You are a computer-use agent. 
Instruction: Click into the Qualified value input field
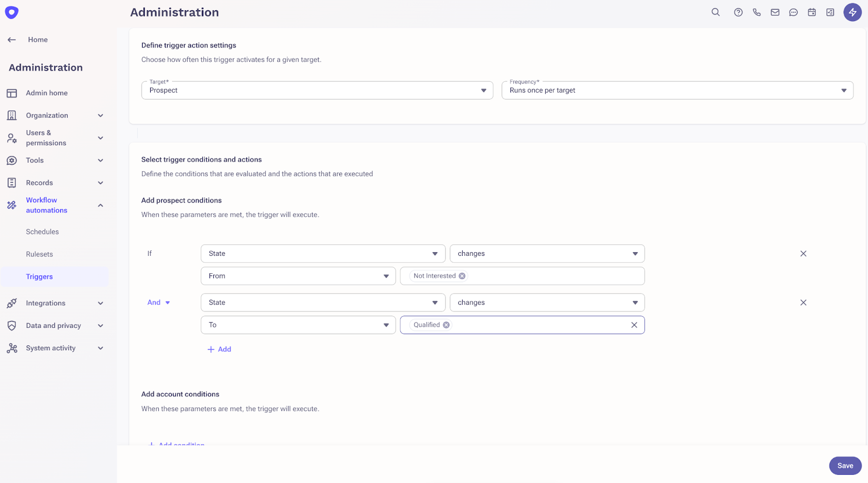point(537,325)
